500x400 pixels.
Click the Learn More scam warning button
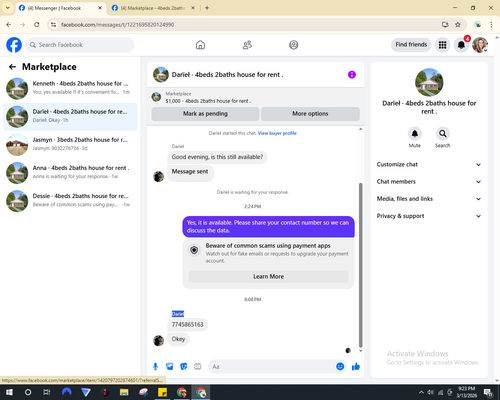click(268, 276)
